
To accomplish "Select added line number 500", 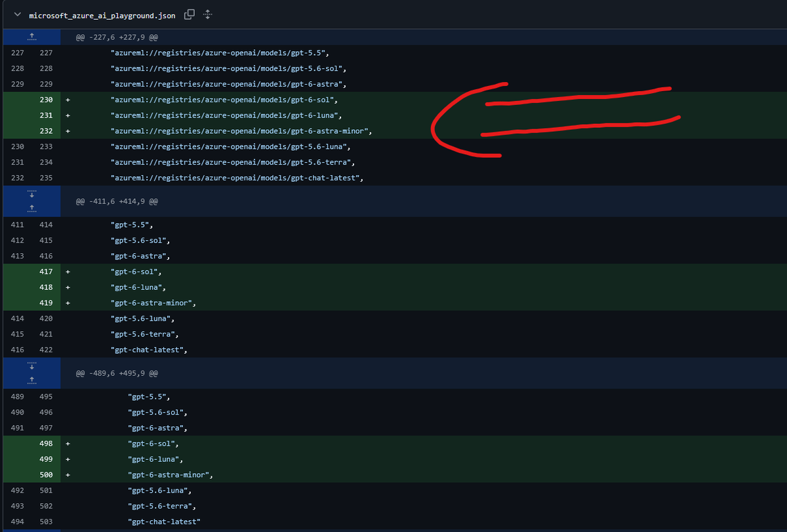I will (x=46, y=475).
